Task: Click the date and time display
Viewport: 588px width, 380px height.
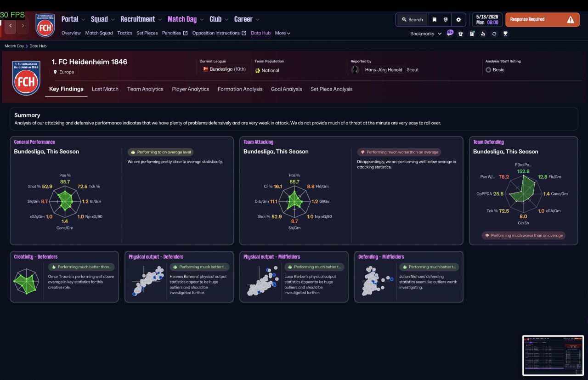Action: pyautogui.click(x=486, y=19)
